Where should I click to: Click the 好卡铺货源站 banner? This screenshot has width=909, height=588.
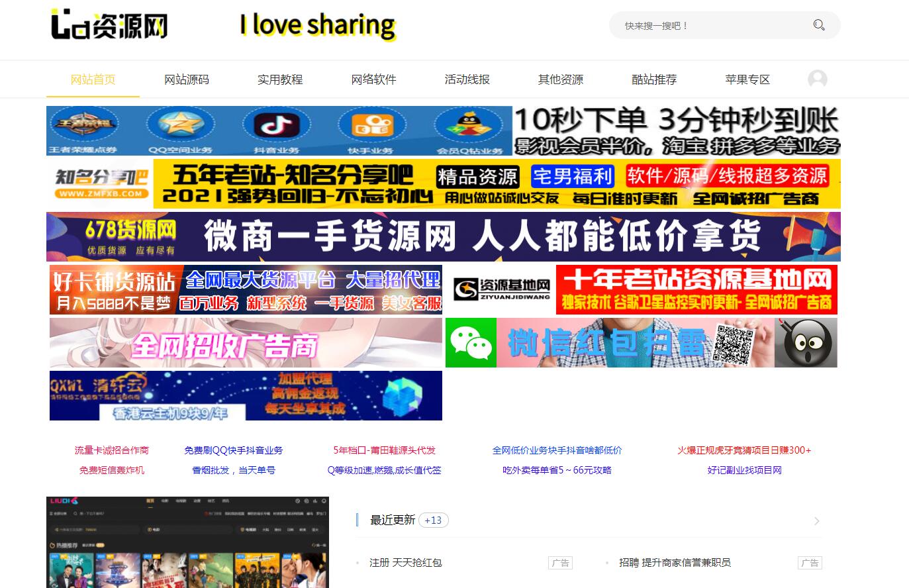246,289
